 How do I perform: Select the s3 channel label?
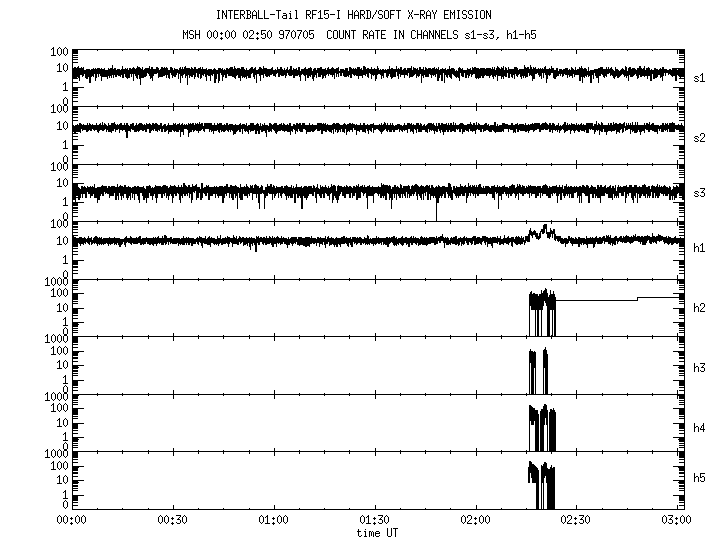pyautogui.click(x=700, y=193)
